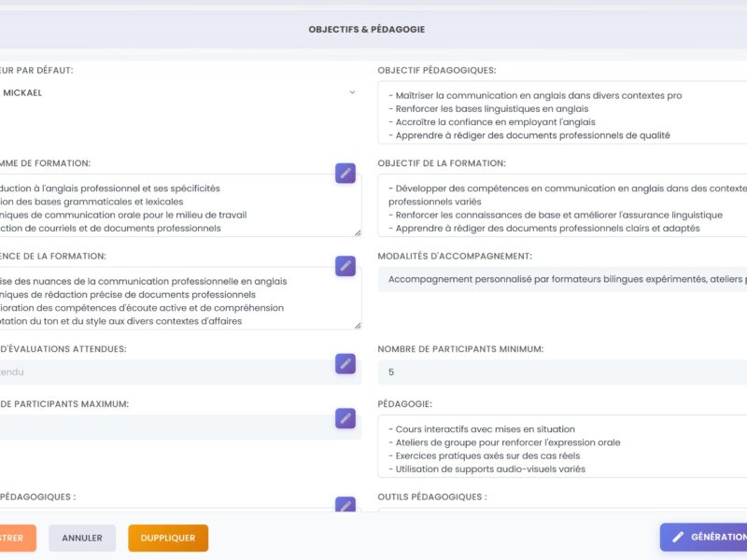747x560 pixels.
Task: Edit Séquence de la formation using pencil icon
Action: point(346,265)
